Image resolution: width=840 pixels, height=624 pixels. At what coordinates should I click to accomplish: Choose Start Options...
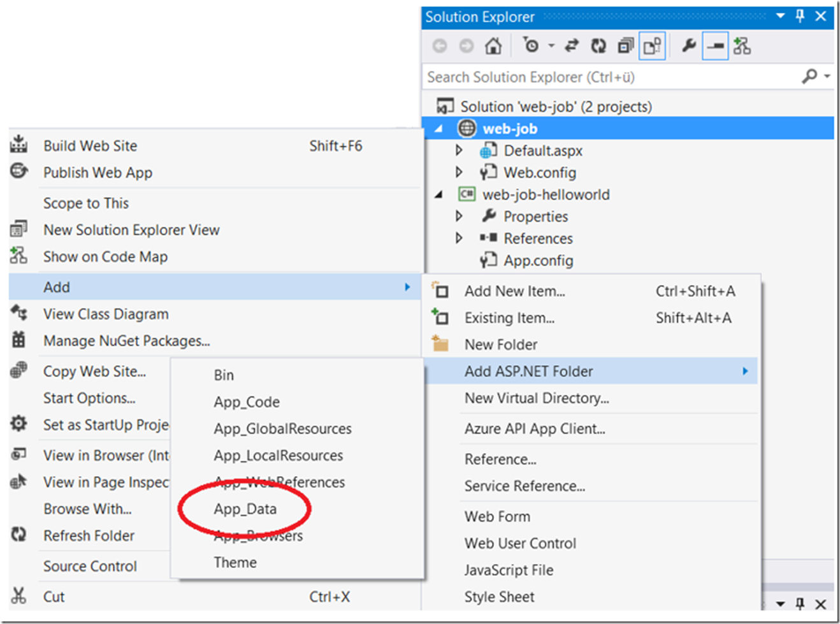[89, 398]
